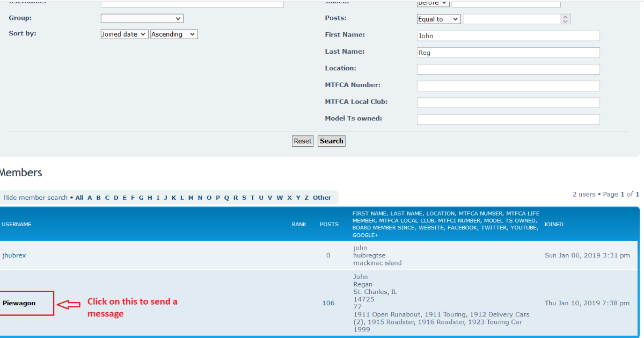This screenshot has width=644, height=338.
Task: Open the jhubrex user profile
Action: click(14, 255)
